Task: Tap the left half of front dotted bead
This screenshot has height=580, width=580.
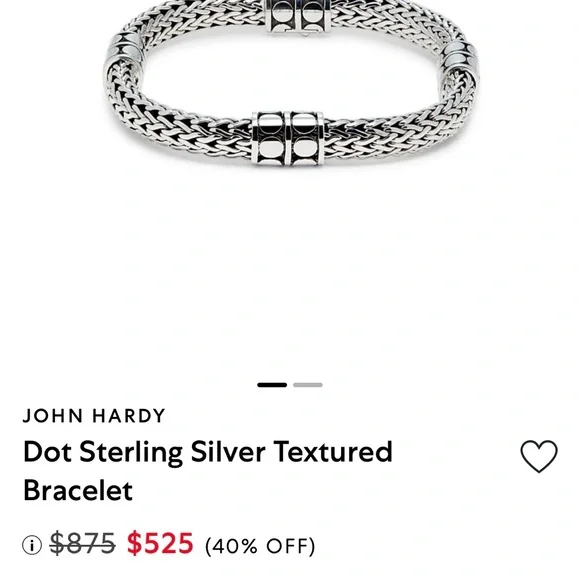Action: pos(269,138)
